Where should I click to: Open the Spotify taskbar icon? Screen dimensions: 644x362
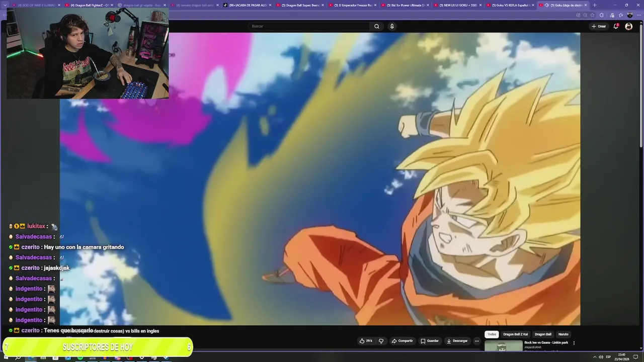click(x=80, y=357)
